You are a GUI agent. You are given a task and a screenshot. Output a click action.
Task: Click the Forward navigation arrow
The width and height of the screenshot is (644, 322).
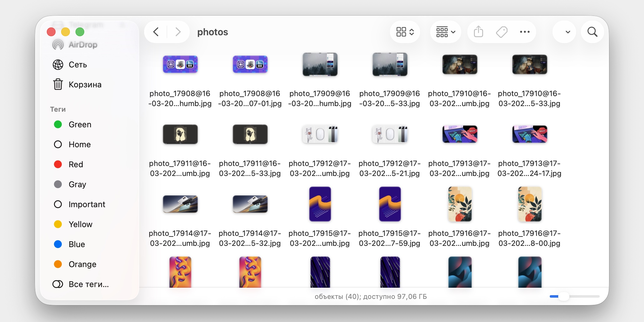[x=178, y=32]
